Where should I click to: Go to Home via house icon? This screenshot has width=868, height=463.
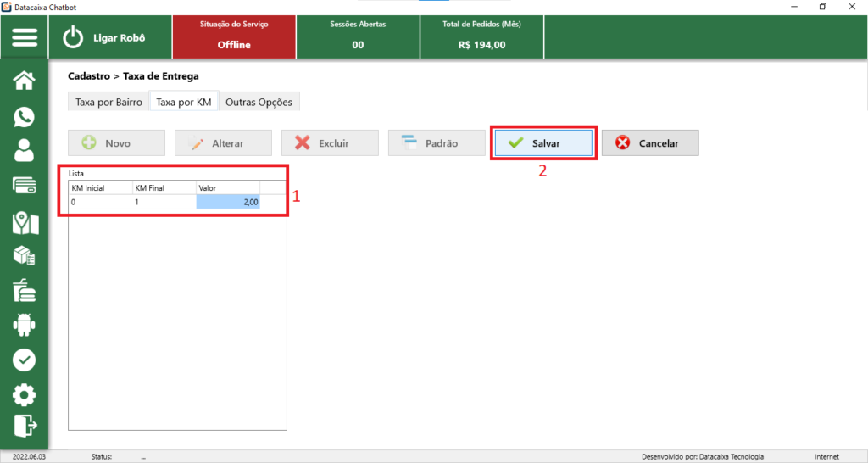(x=25, y=81)
